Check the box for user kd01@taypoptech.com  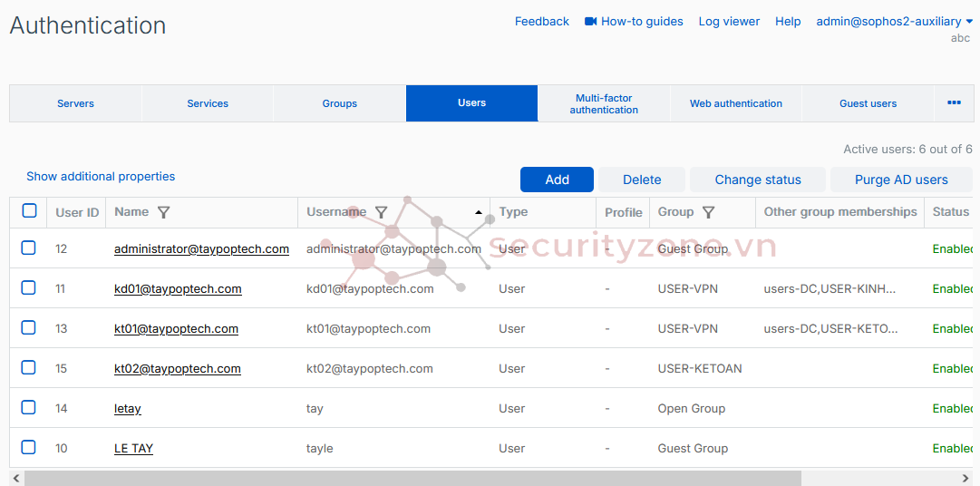29,288
